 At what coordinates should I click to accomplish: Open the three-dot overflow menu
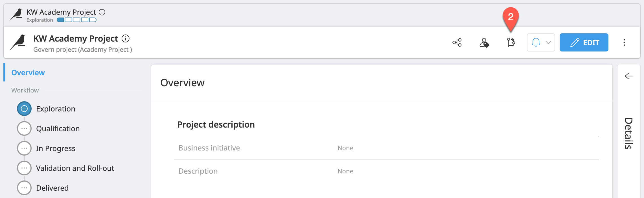point(624,42)
